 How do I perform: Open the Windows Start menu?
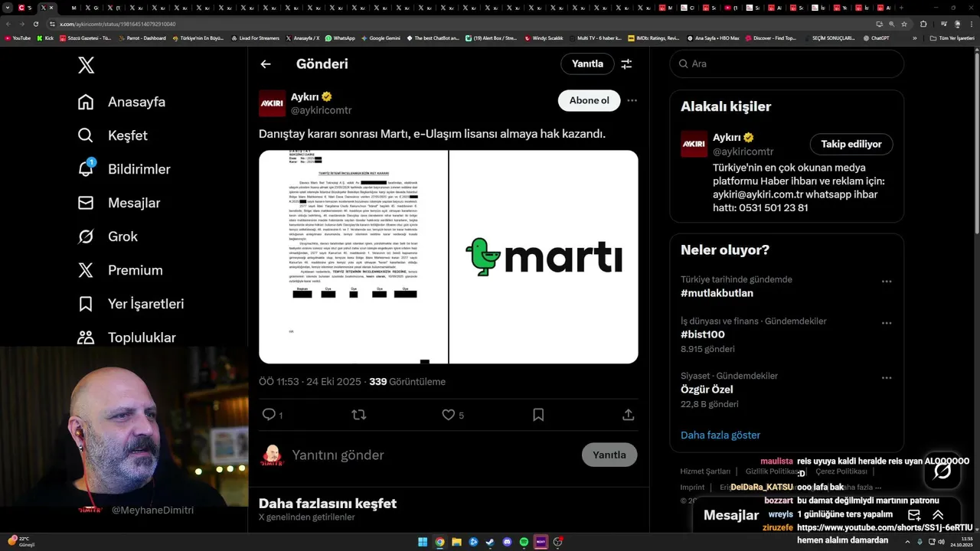pyautogui.click(x=423, y=542)
